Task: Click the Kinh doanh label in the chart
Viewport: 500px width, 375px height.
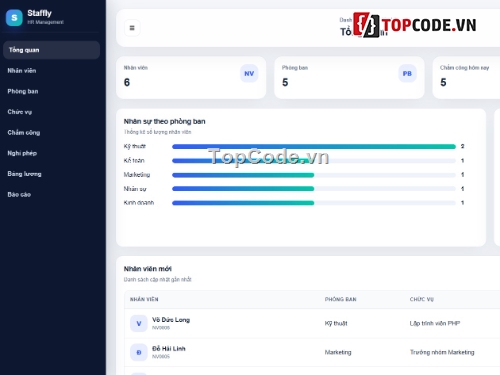Action: point(139,203)
